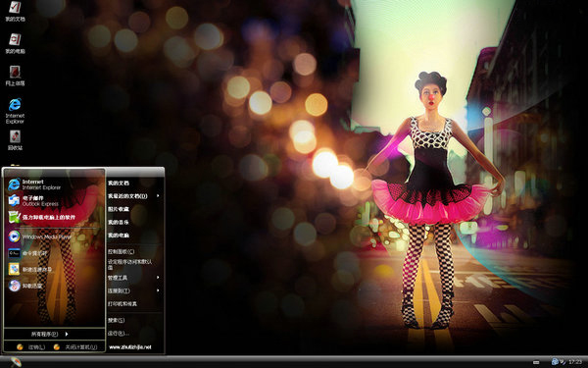Image resolution: width=588 pixels, height=368 pixels.
Task: Open the 回收站 recycle bin icon
Action: point(15,140)
